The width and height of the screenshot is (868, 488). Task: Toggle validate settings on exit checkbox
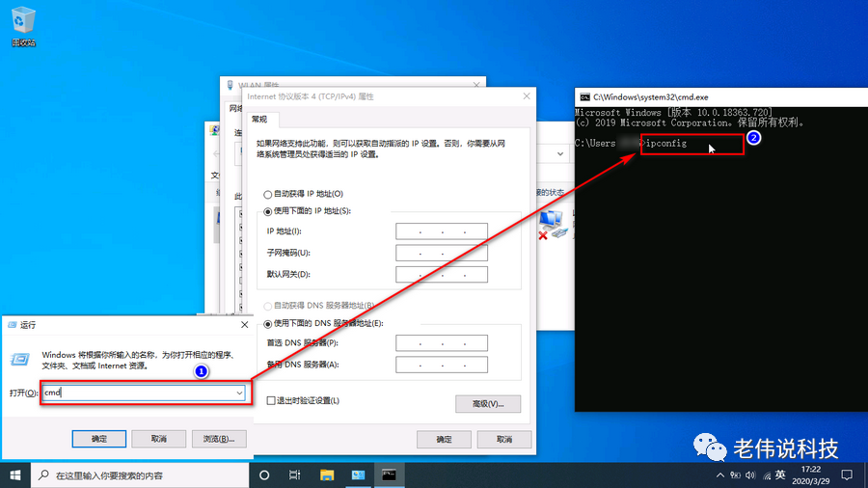(x=271, y=400)
